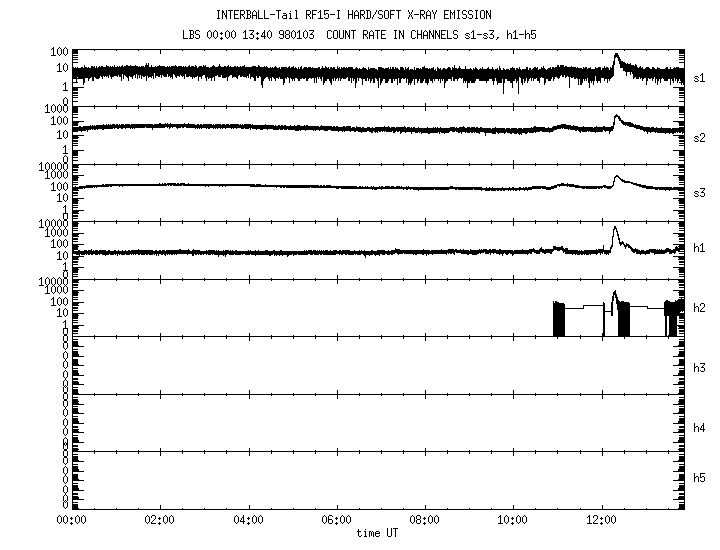Screen dimensions: 720x550
Task: Click the h2 channel label
Action: (699, 308)
